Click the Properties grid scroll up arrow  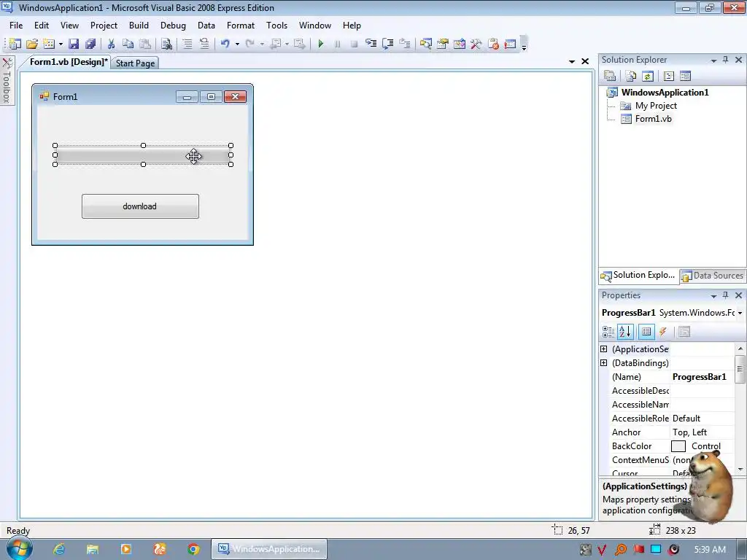point(740,349)
